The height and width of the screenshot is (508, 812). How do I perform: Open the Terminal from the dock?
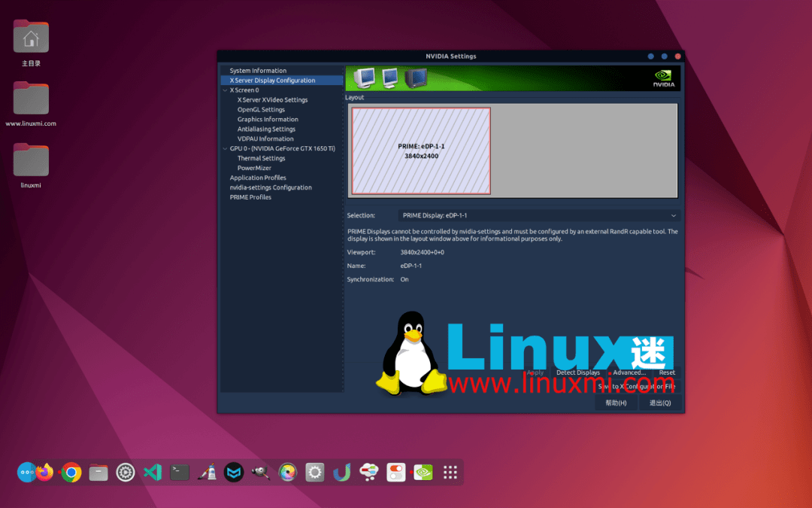click(x=180, y=472)
